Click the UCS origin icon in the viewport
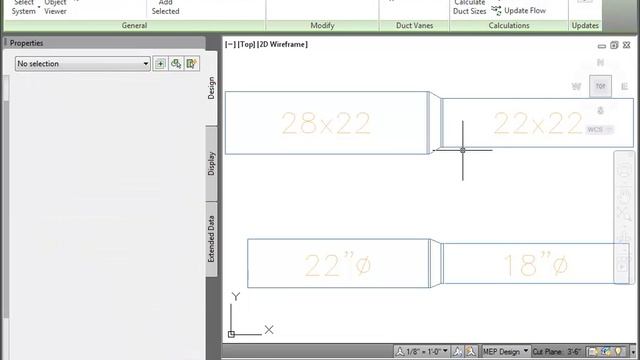Viewport: 640px width, 360px height. tap(231, 334)
